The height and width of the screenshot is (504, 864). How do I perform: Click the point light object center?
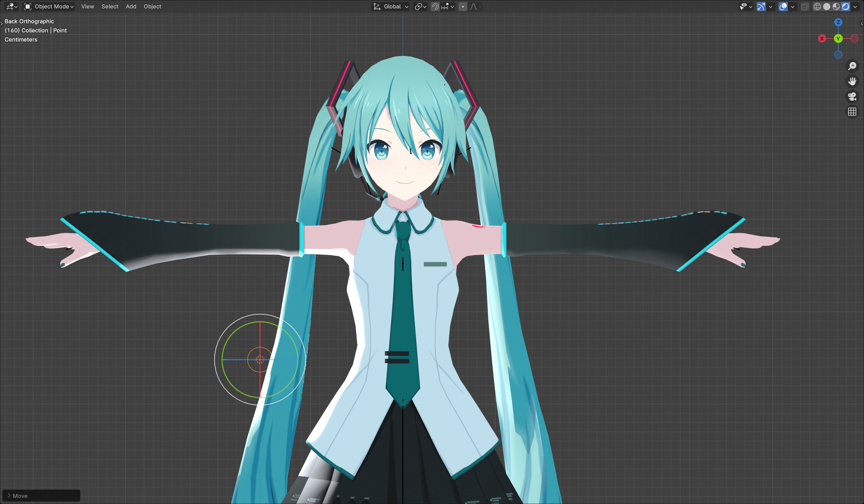pyautogui.click(x=260, y=359)
